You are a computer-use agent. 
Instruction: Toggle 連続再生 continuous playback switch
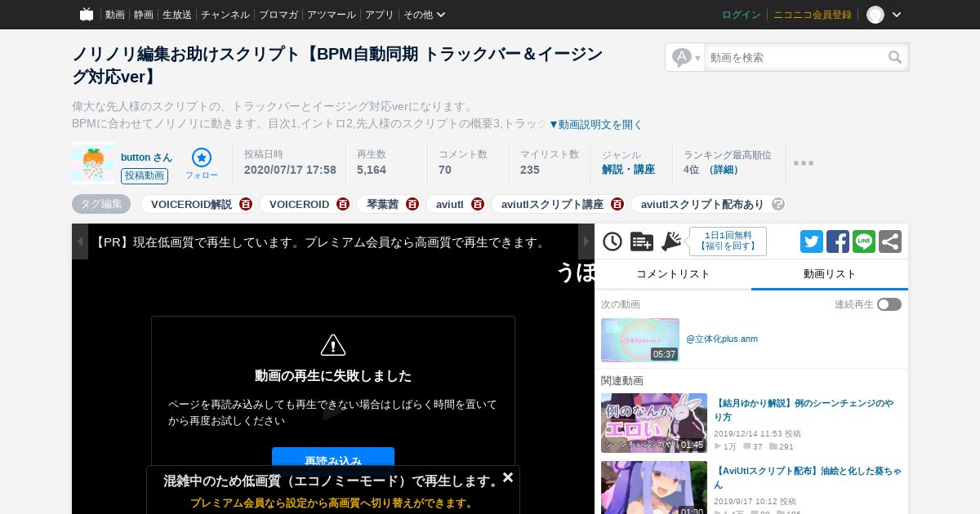tap(889, 304)
